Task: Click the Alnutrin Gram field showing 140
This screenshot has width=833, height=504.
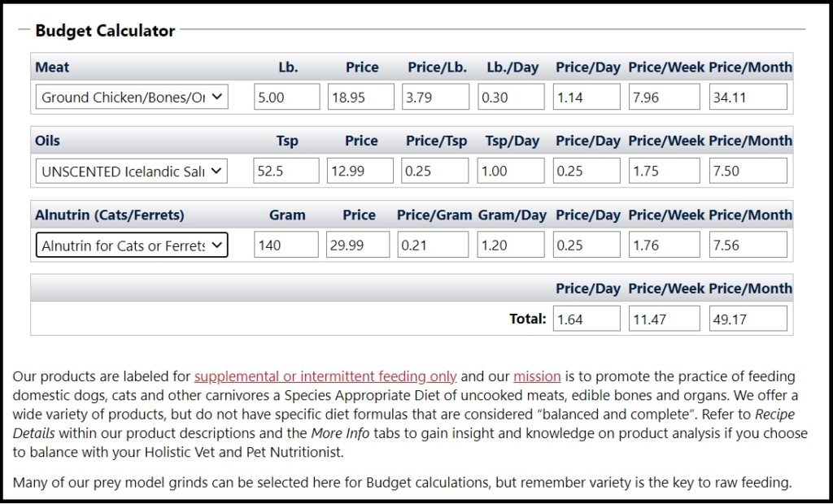Action: coord(286,245)
